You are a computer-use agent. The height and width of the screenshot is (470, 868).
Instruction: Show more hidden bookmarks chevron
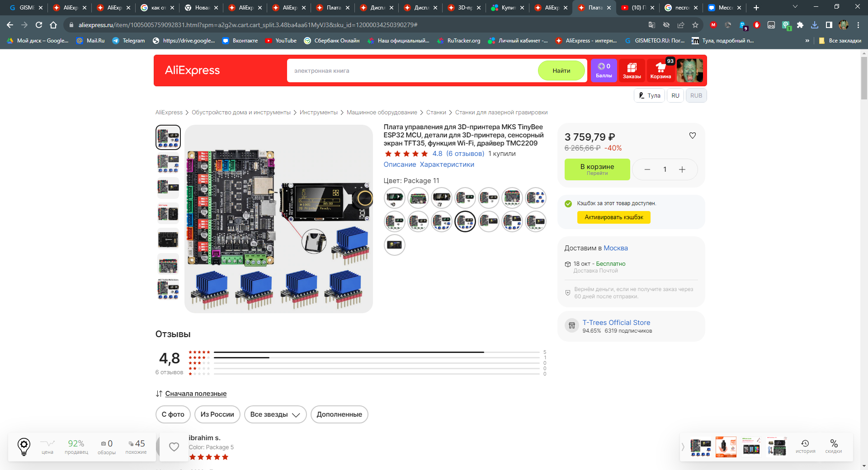tap(807, 41)
